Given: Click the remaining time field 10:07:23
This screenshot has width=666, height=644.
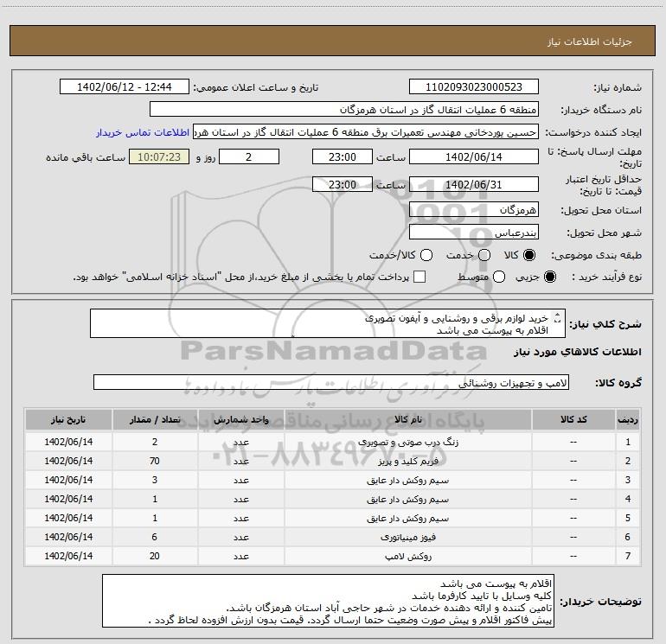Looking at the screenshot, I should tap(159, 156).
